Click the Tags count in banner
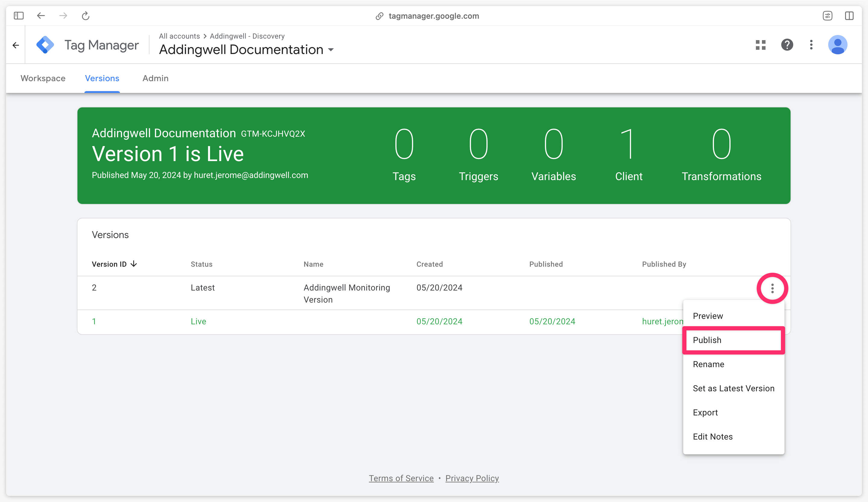The width and height of the screenshot is (868, 502). (404, 144)
